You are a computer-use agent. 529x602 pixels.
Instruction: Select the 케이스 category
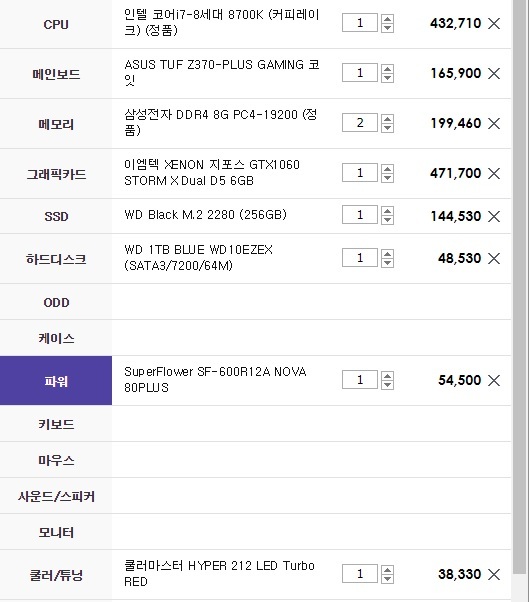tap(56, 338)
